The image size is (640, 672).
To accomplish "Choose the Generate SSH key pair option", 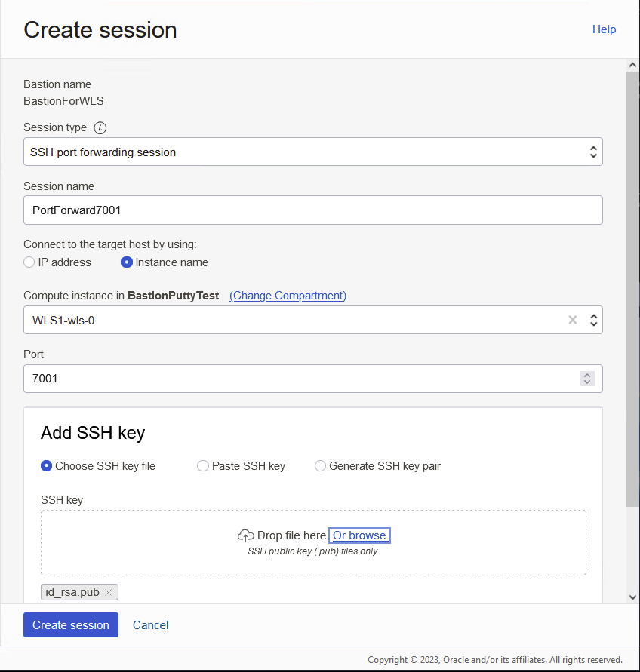I will [x=320, y=466].
